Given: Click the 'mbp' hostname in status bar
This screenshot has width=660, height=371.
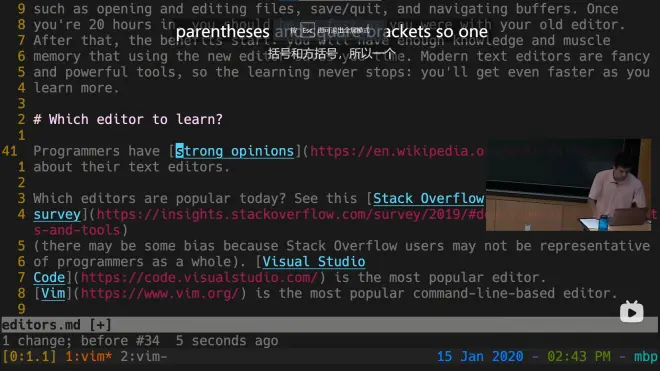Looking at the screenshot, I should pos(646,357).
